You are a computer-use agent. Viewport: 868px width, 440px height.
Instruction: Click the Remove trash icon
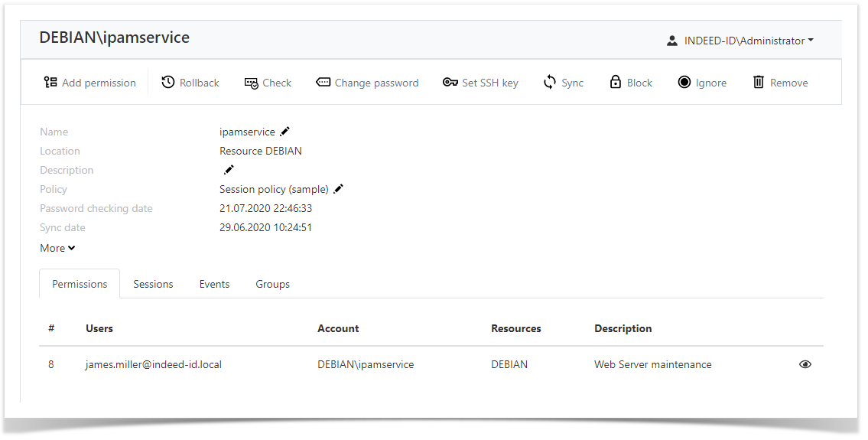point(759,83)
